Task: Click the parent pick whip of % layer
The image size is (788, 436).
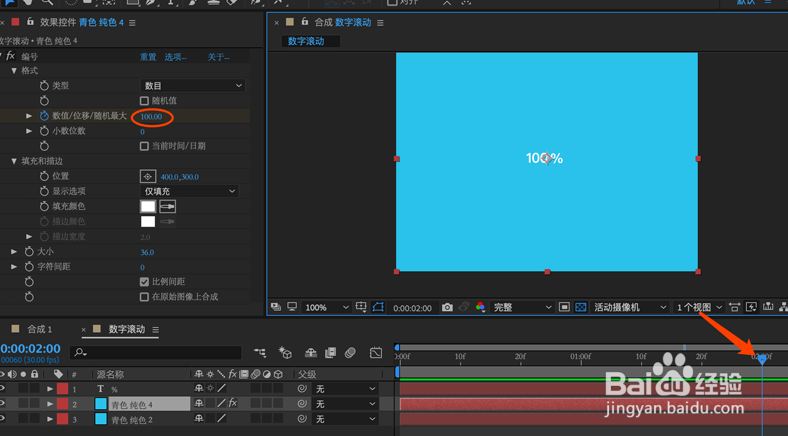Action: [302, 389]
